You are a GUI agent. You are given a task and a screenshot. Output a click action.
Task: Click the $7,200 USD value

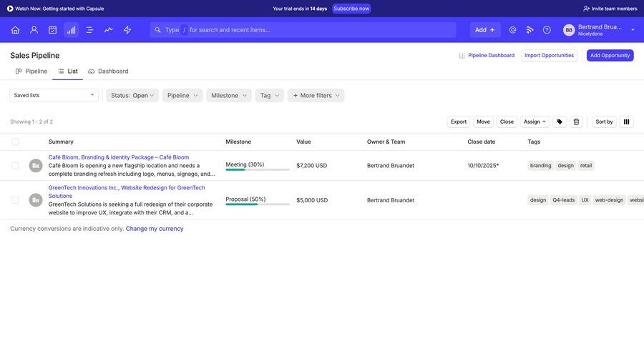pyautogui.click(x=312, y=165)
